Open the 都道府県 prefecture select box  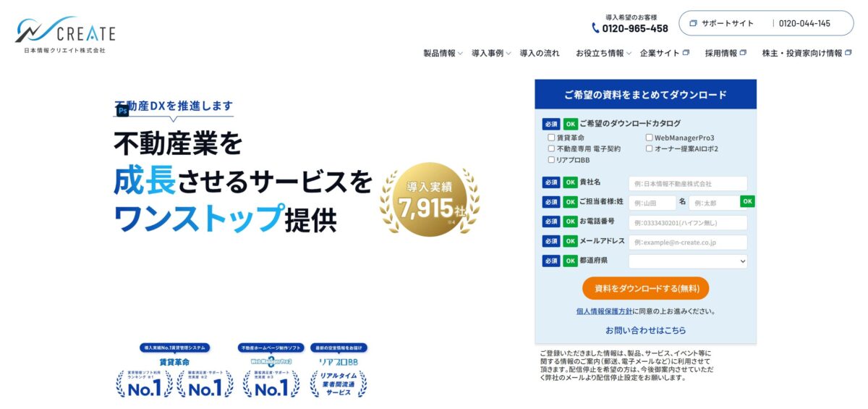[x=687, y=261]
